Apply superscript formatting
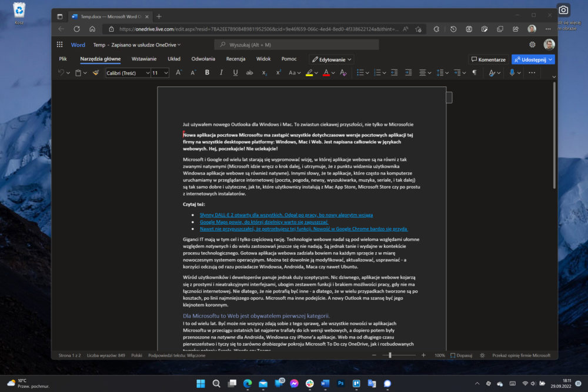Viewport: 588px width, 392px height. (278, 73)
